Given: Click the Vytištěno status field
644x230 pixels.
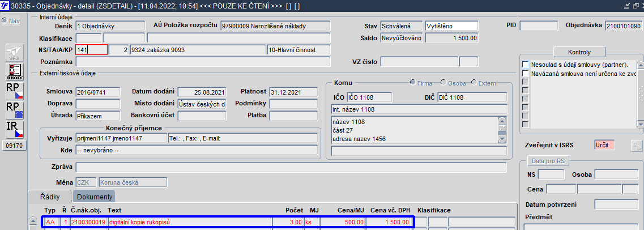Looking at the screenshot, I should tap(452, 26).
